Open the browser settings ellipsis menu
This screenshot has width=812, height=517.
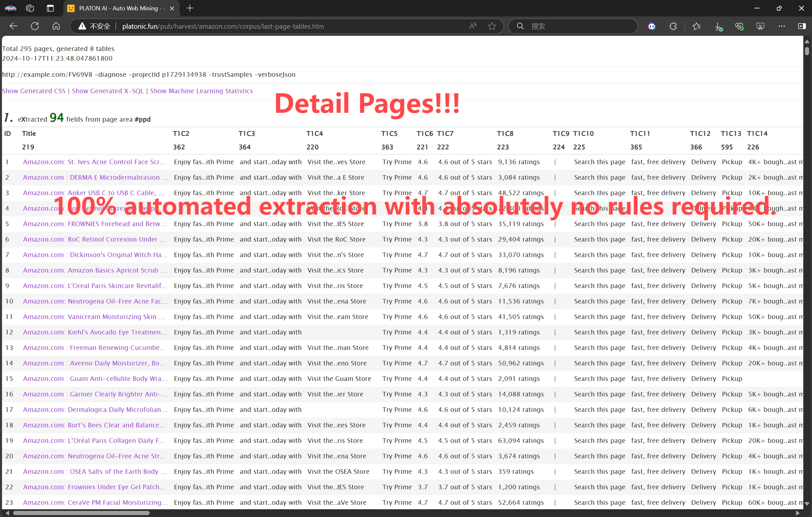781,26
